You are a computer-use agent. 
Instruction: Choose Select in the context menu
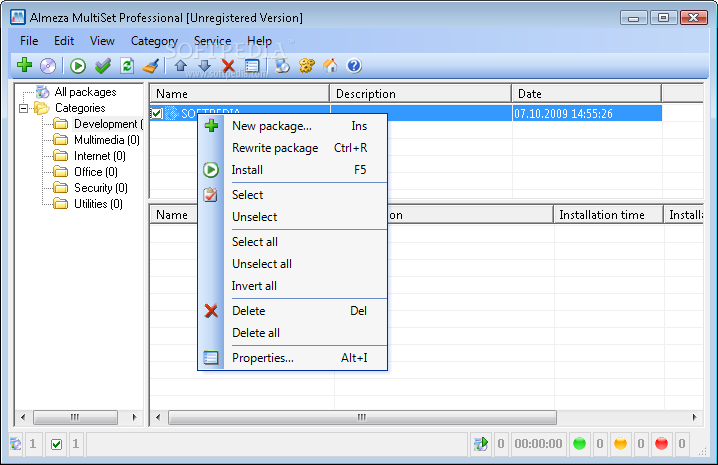pos(293,195)
